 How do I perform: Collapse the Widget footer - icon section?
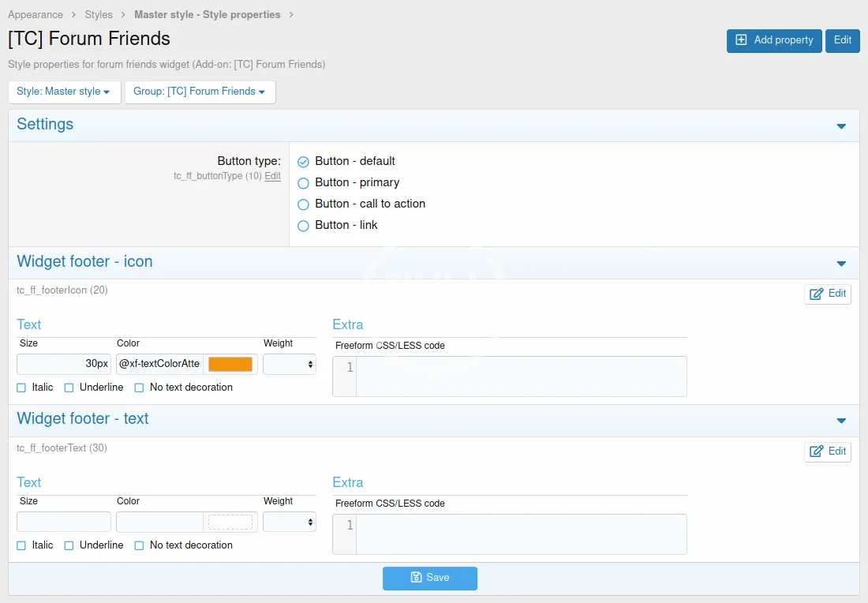point(841,264)
